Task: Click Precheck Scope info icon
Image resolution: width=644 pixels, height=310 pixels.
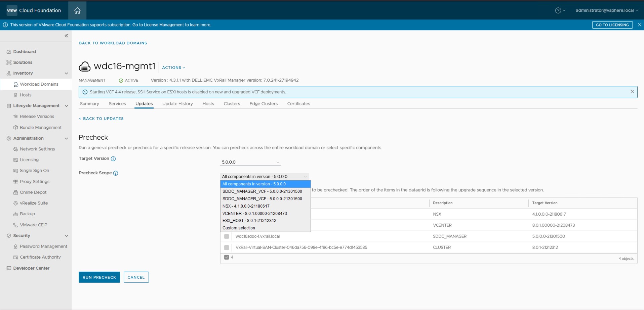Action: click(x=116, y=173)
